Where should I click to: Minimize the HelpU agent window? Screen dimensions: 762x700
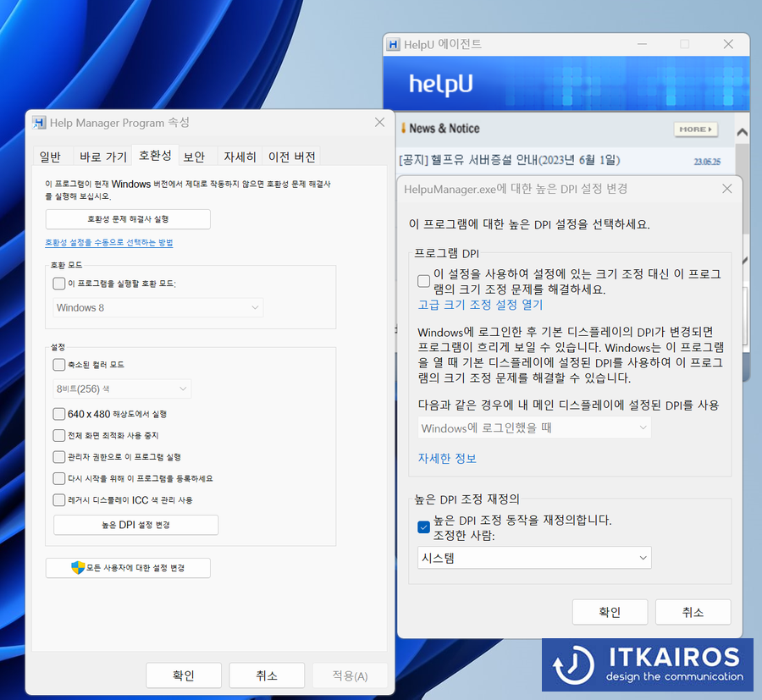642,44
